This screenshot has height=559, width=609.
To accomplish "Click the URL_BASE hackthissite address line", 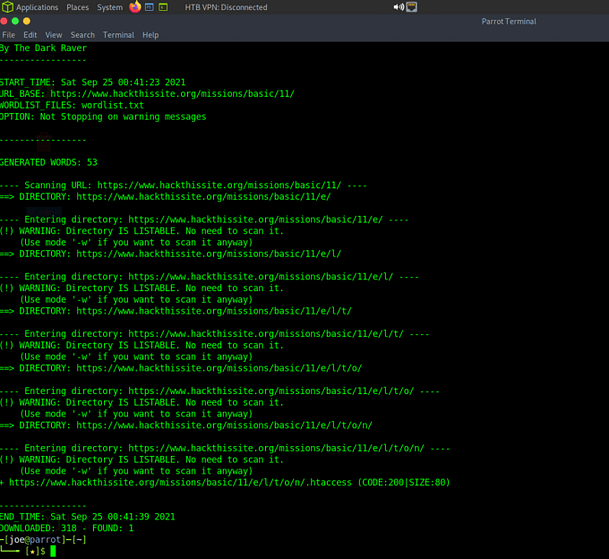I will 147,94.
